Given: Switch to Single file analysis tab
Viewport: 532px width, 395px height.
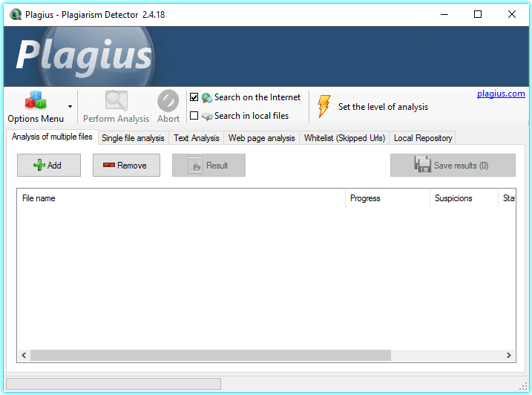Looking at the screenshot, I should (133, 138).
